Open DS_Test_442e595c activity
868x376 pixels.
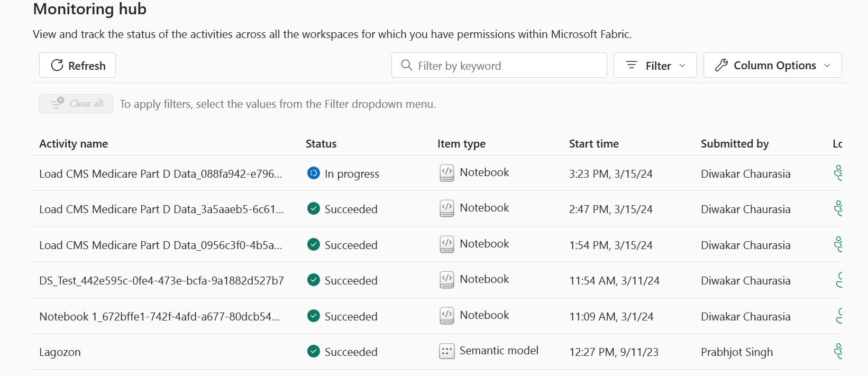[x=161, y=281]
